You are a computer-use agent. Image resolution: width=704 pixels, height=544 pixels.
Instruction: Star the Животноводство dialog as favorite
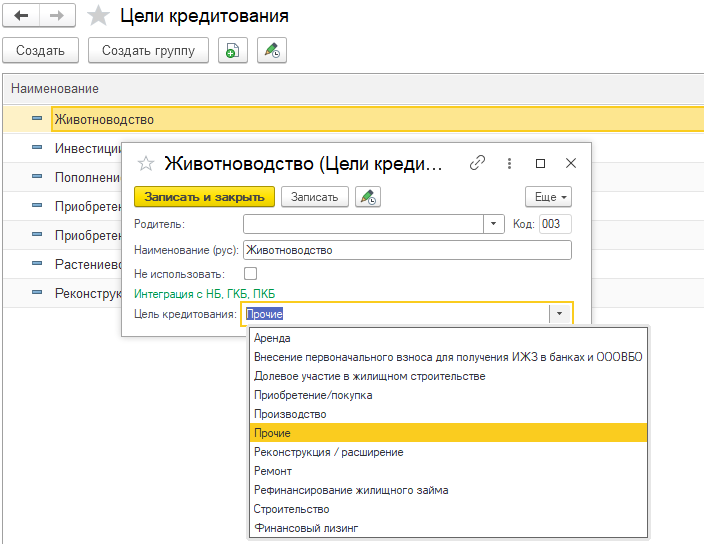[x=146, y=163]
